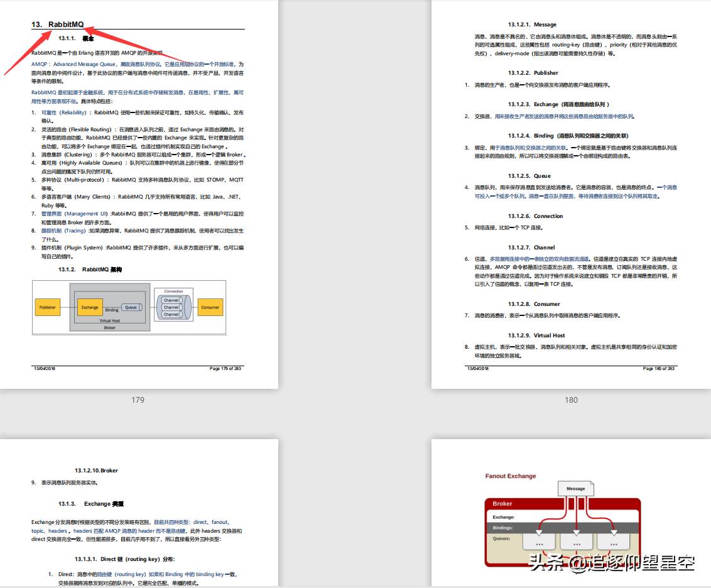This screenshot has width=711, height=588.
Task: Open the page 180 thumbnail starting with Message
Action: 571,194
